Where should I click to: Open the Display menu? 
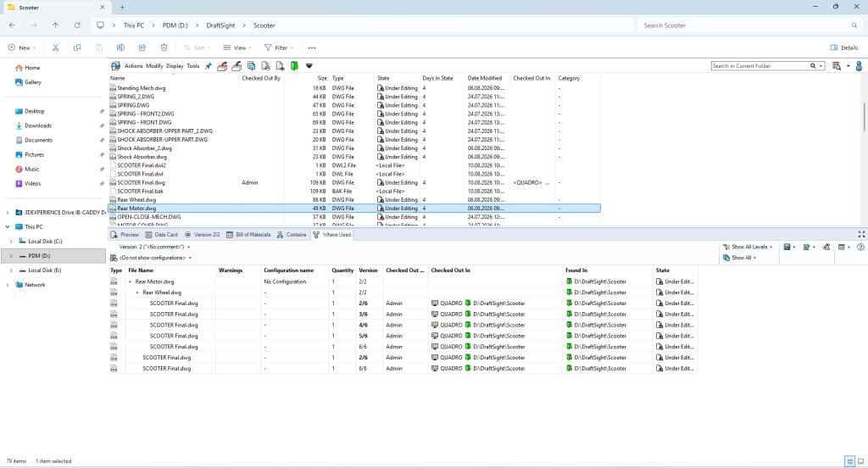pos(175,66)
